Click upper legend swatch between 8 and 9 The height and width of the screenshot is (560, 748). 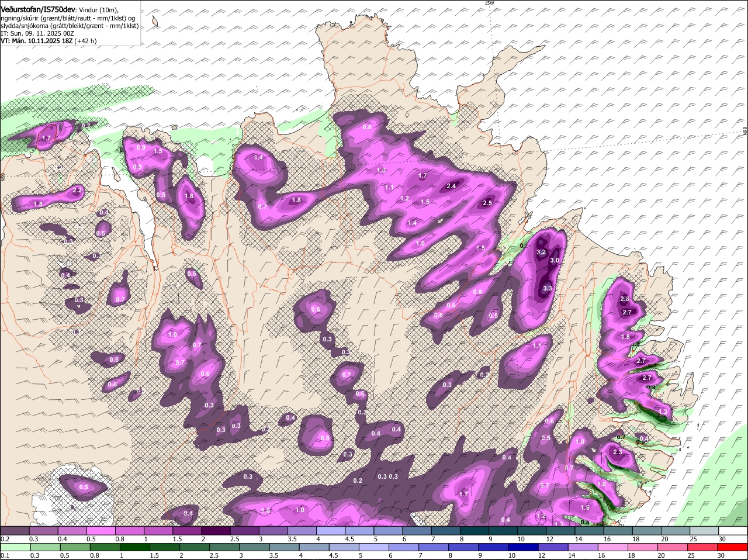(x=475, y=531)
